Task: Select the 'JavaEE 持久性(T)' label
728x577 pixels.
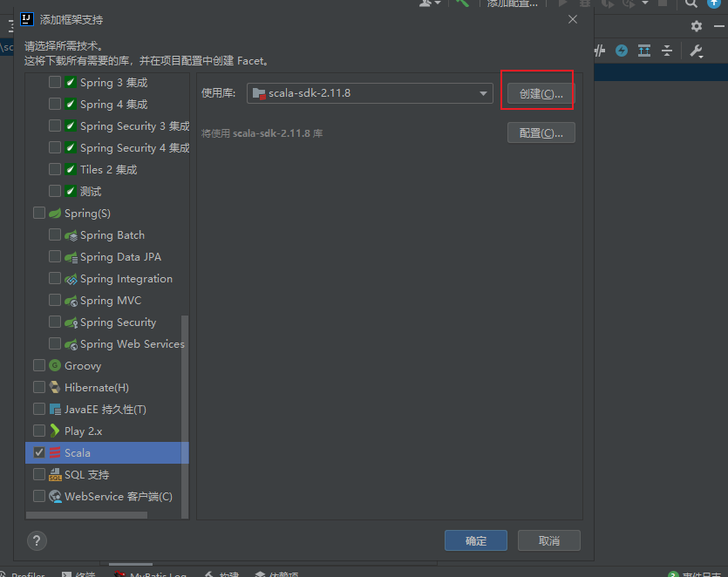Action: pyautogui.click(x=105, y=410)
